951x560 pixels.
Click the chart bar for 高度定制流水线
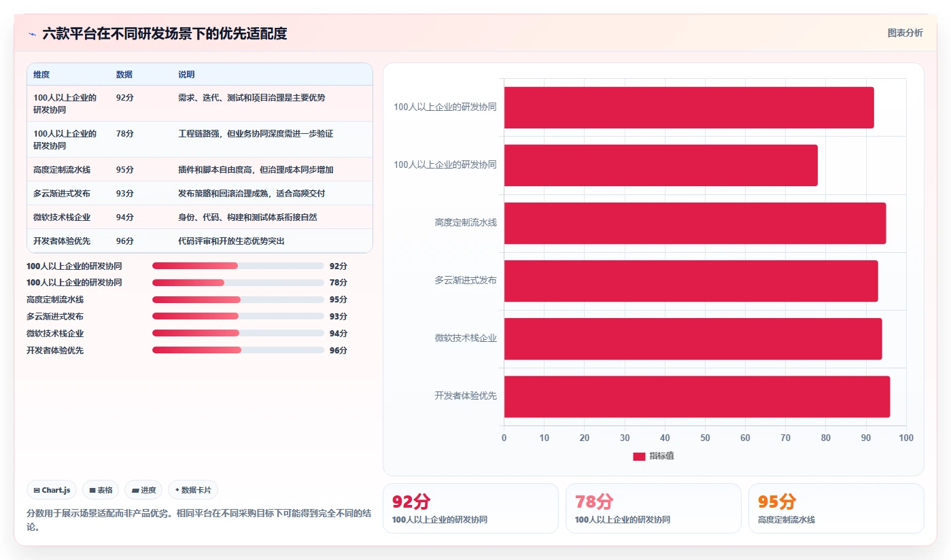point(695,223)
